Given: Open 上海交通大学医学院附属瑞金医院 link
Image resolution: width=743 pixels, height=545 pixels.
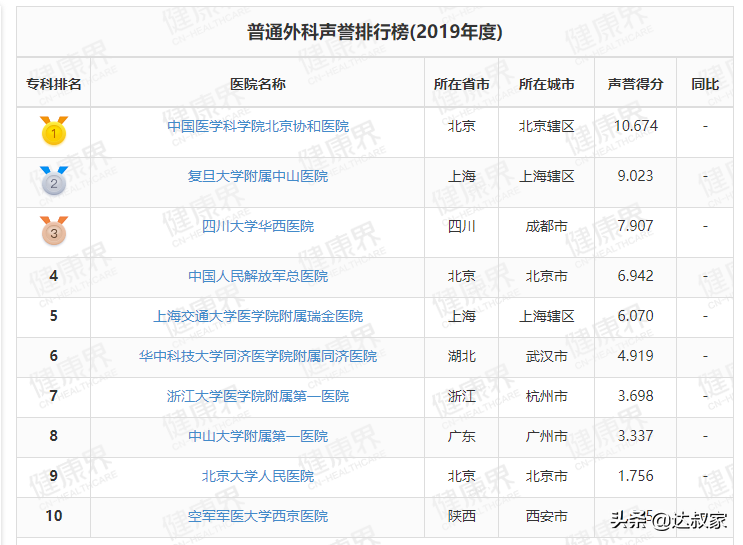Looking at the screenshot, I should pyautogui.click(x=258, y=316).
